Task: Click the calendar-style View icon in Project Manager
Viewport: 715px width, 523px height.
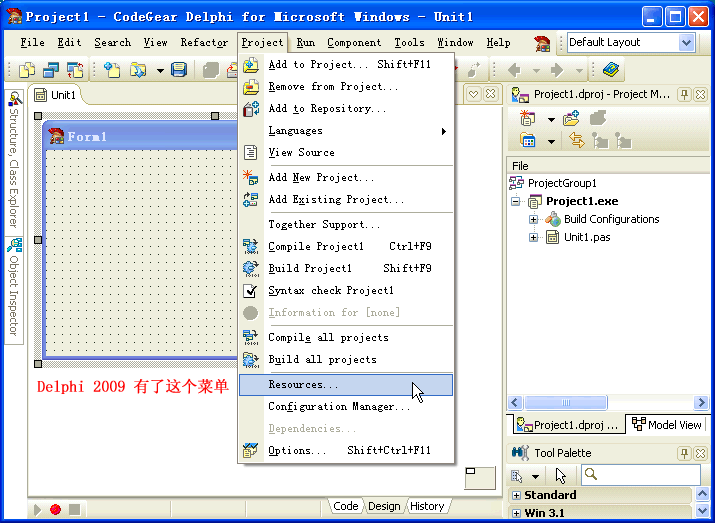Action: click(x=528, y=141)
